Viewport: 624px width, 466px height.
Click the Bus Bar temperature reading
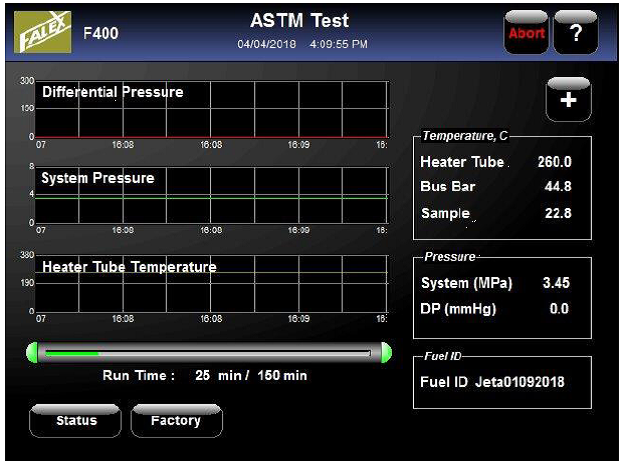pyautogui.click(x=555, y=187)
